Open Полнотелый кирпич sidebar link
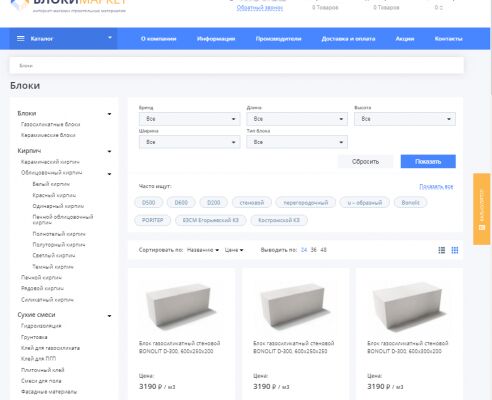Image resolution: width=492 pixels, height=400 pixels. pyautogui.click(x=59, y=234)
